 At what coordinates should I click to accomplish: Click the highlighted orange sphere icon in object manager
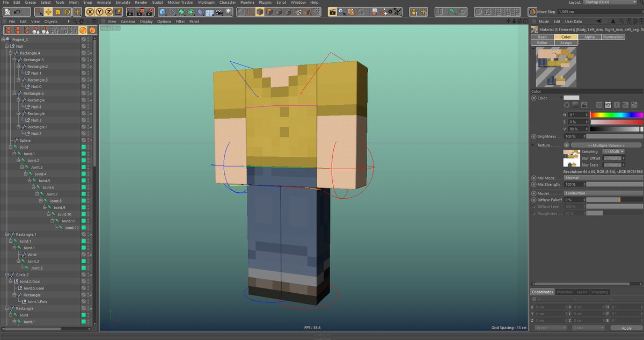(x=83, y=30)
